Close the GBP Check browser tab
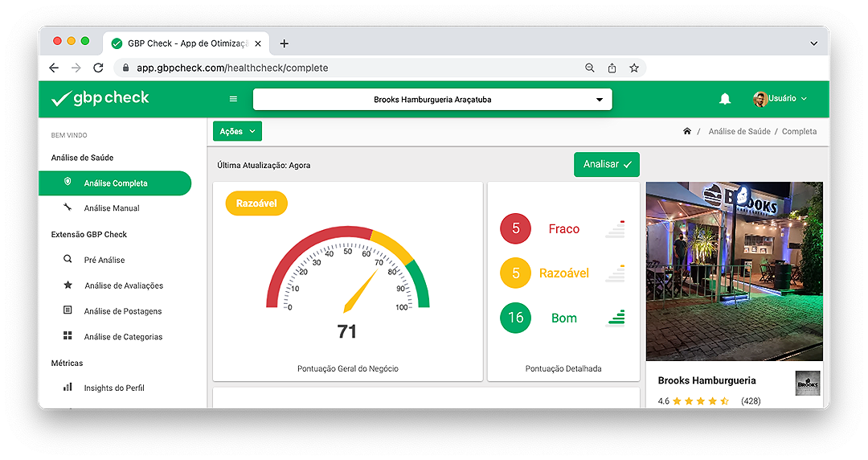The image size is (868, 460). 257,43
